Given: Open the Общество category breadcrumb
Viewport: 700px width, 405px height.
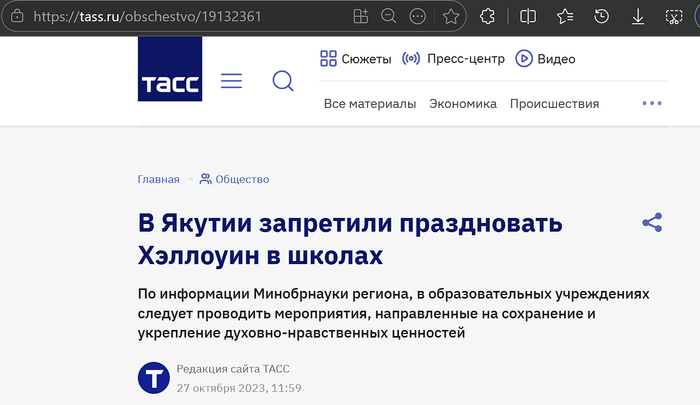Looking at the screenshot, I should (234, 179).
